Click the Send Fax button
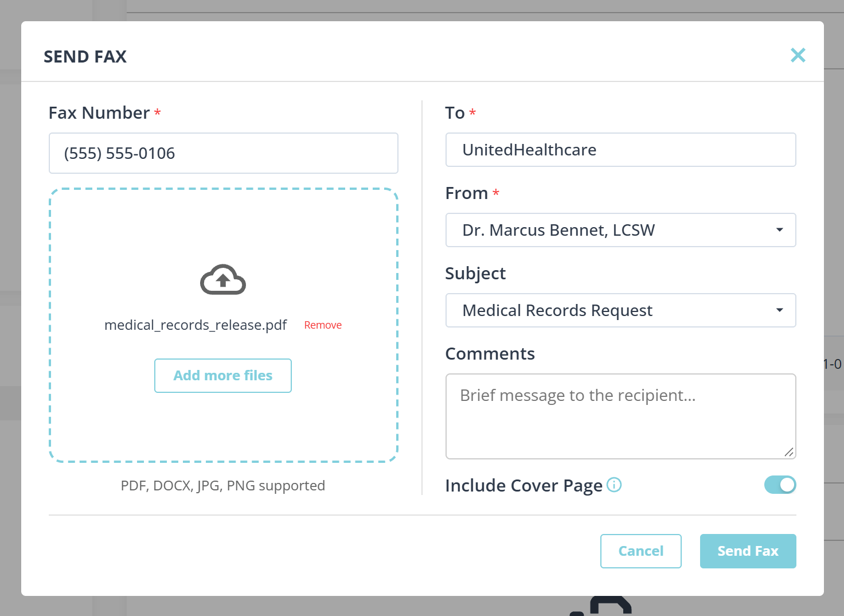This screenshot has width=844, height=616. (x=748, y=551)
